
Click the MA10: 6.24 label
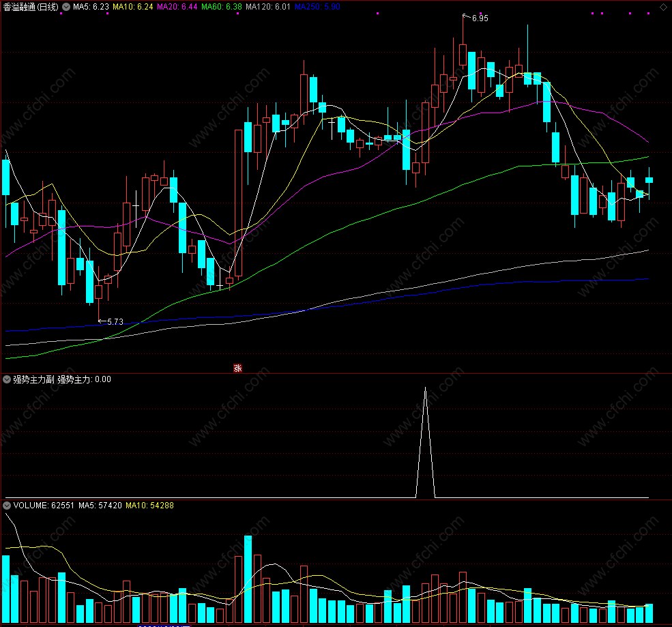coord(133,7)
